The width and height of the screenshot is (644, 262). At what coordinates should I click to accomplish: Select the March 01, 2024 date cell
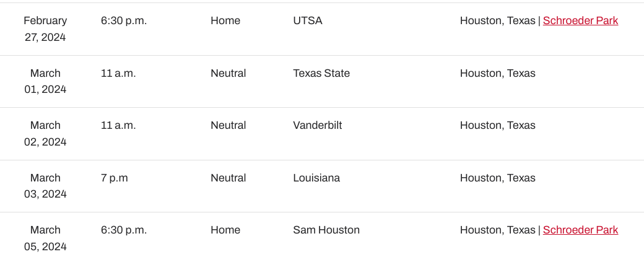click(x=45, y=81)
